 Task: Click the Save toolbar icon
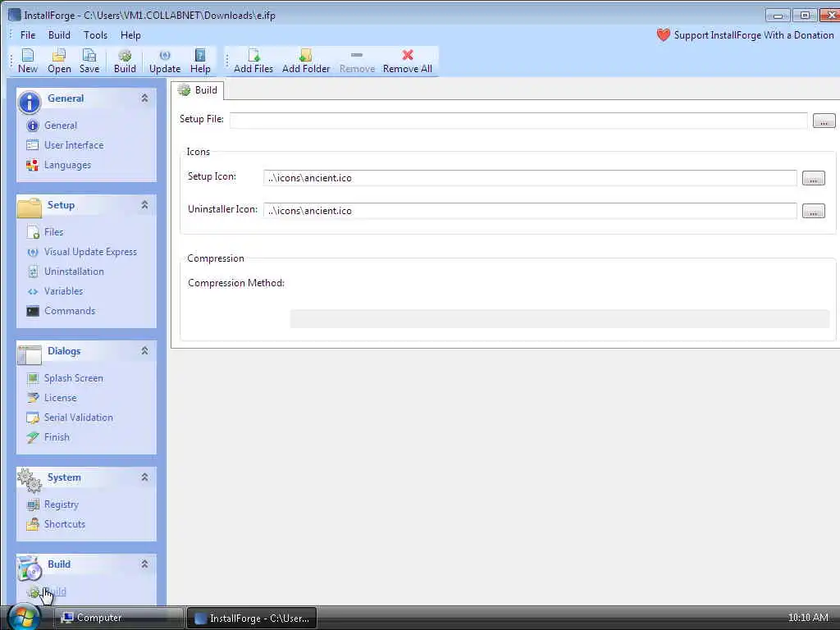[x=89, y=61]
